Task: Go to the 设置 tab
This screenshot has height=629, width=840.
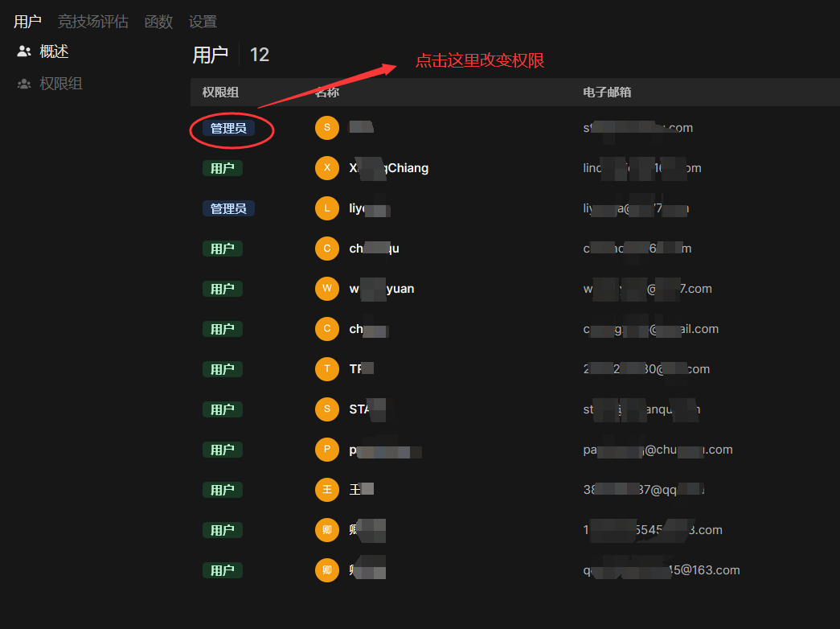Action: [x=203, y=22]
